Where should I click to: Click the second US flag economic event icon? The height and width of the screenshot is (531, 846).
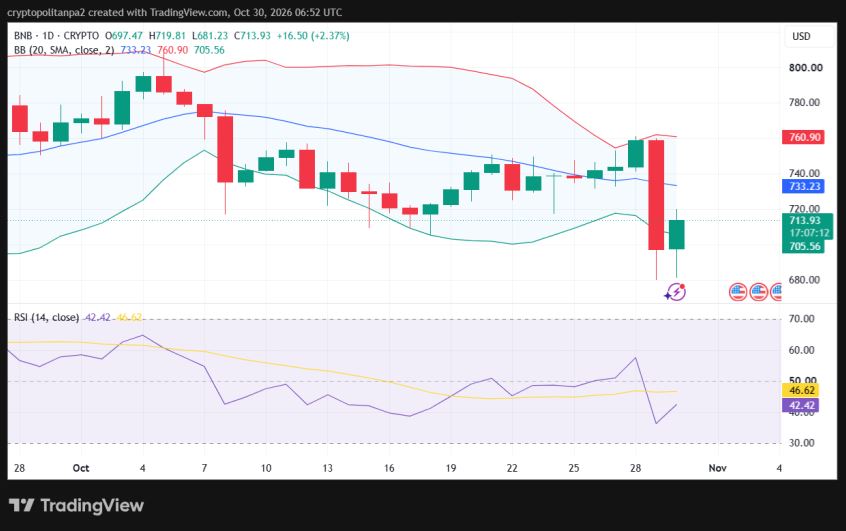(758, 292)
